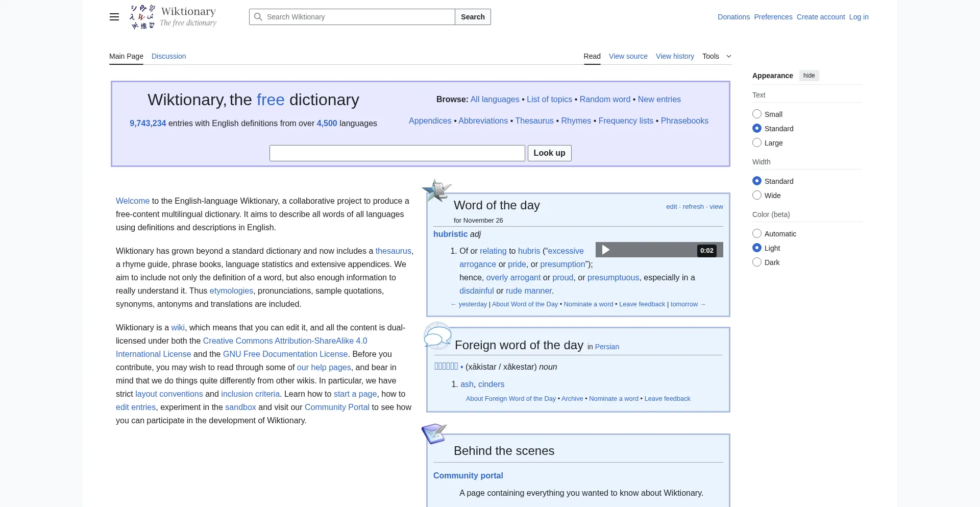
Task: Open the hamburger main menu
Action: click(114, 17)
